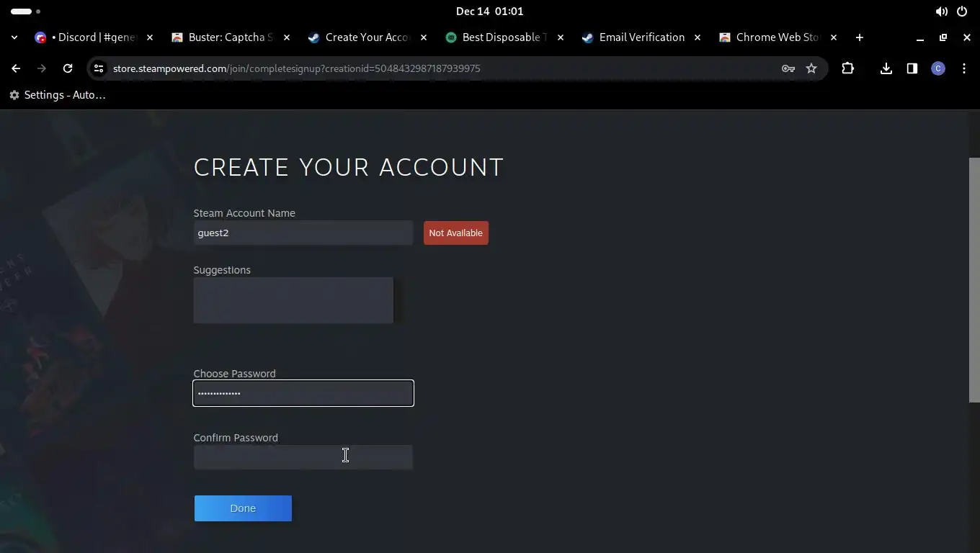Open the system power menu icon
The height and width of the screenshot is (553, 980).
click(962, 12)
